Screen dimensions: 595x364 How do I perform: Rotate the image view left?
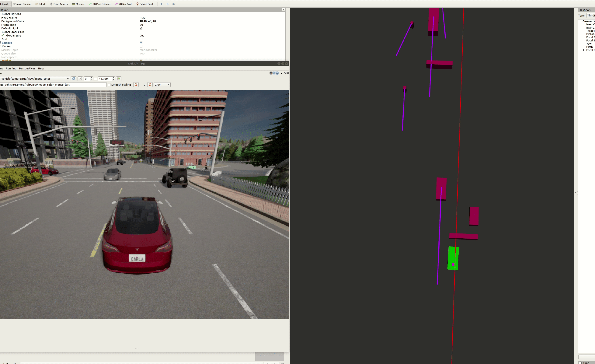click(136, 85)
